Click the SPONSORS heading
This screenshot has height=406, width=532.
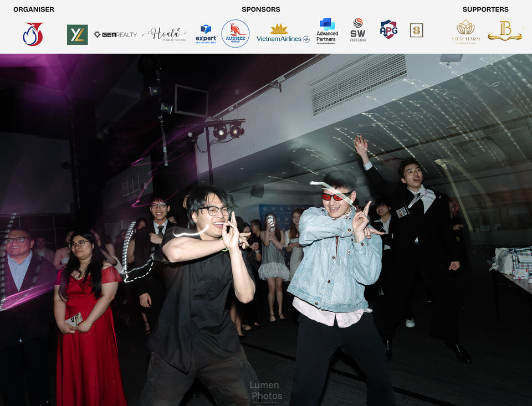(261, 9)
